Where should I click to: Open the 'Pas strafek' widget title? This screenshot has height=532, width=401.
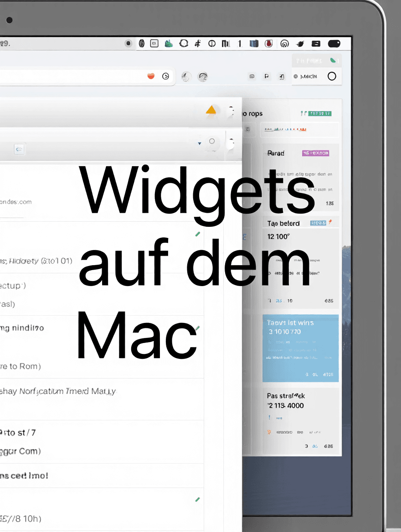tap(286, 396)
